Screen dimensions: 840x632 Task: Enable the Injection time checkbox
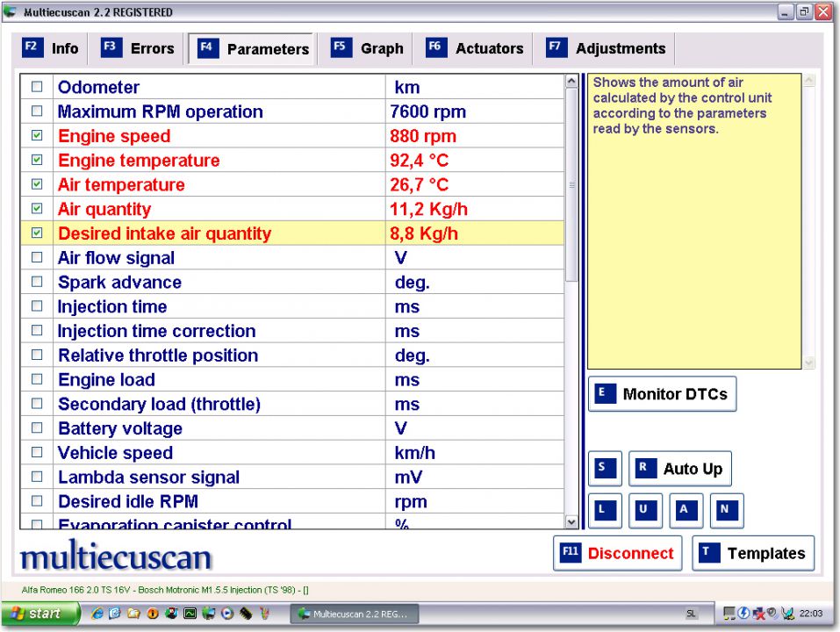pos(37,305)
